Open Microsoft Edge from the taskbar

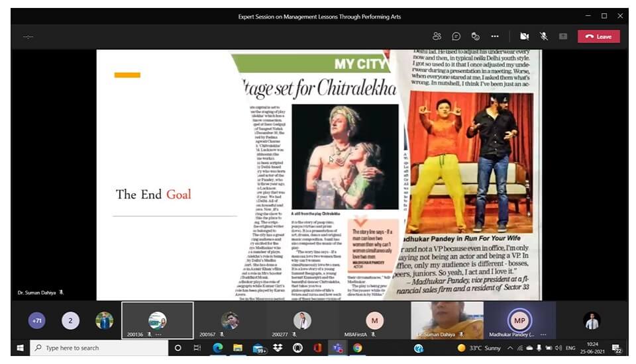point(217,347)
